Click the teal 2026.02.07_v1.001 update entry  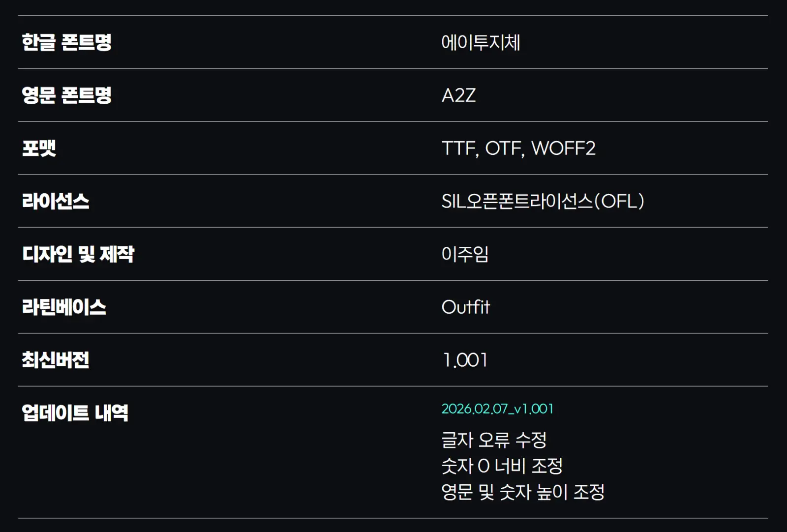(497, 409)
